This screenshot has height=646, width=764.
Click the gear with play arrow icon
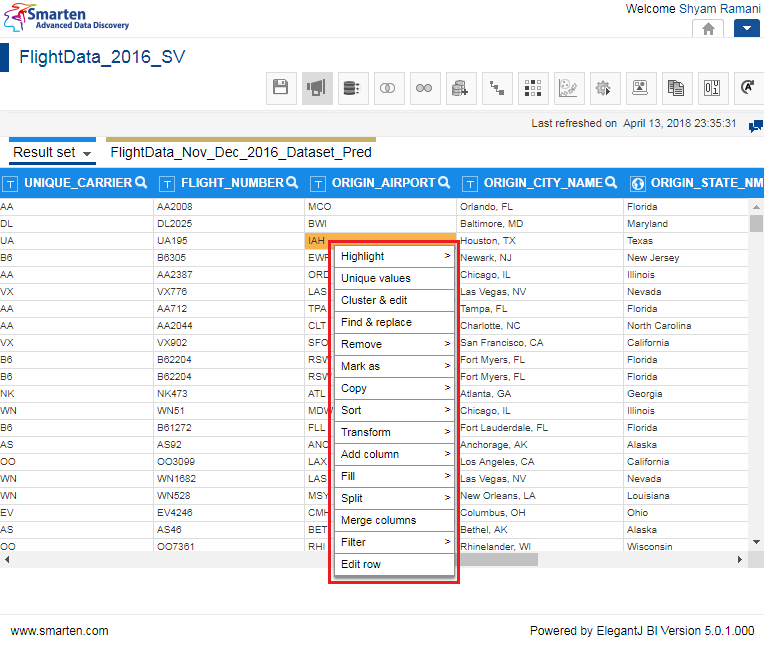click(605, 88)
